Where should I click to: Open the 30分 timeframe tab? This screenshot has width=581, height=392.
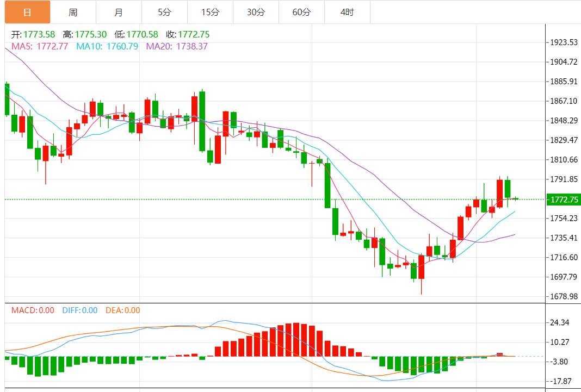coord(256,12)
